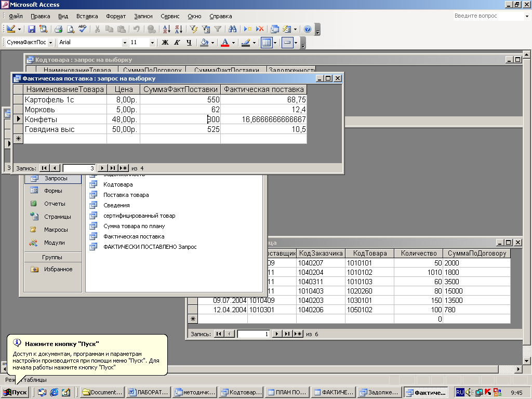The height and width of the screenshot is (399, 532).
Task: Sort ascending with the A-Z icon
Action: [167, 29]
